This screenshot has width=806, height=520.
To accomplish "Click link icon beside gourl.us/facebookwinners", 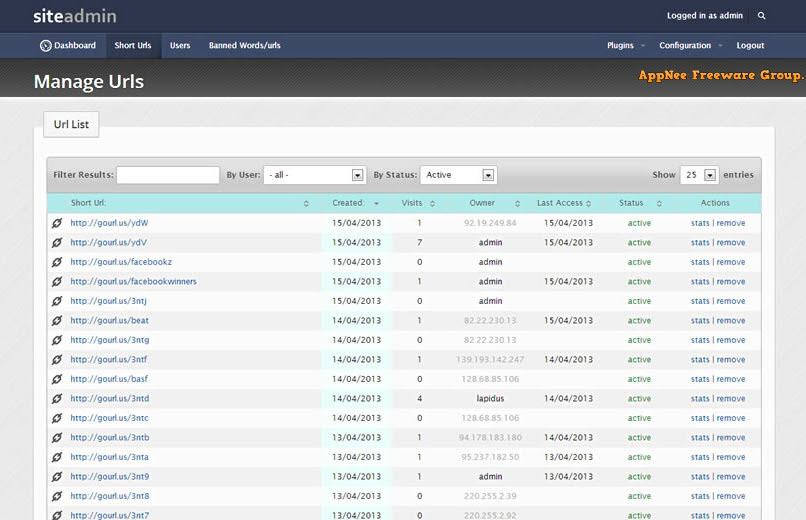I will [57, 282].
